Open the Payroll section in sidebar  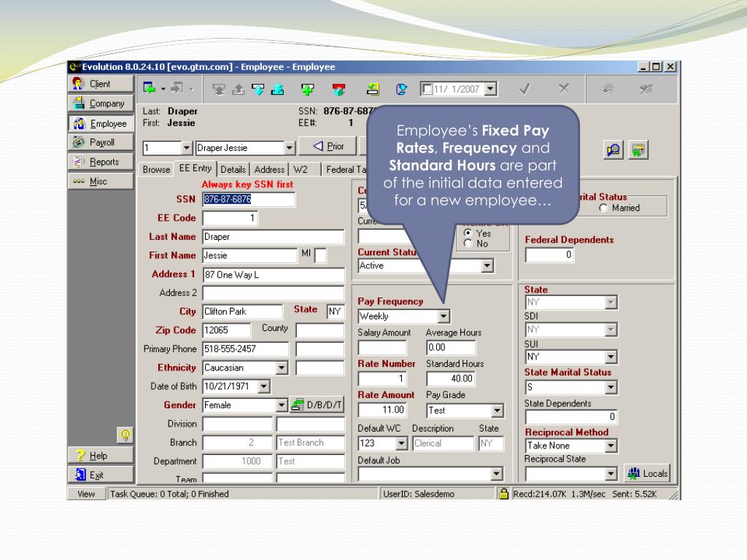(x=101, y=142)
